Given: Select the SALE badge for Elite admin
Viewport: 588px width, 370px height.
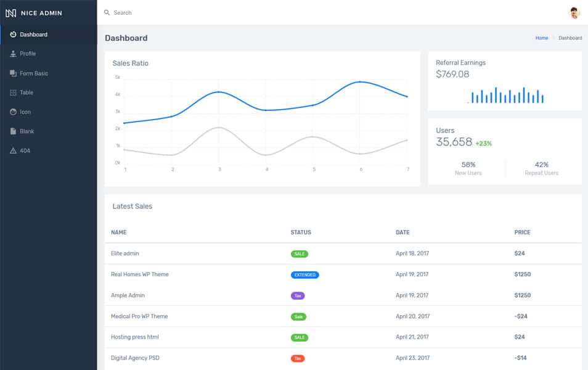Looking at the screenshot, I should (x=300, y=253).
